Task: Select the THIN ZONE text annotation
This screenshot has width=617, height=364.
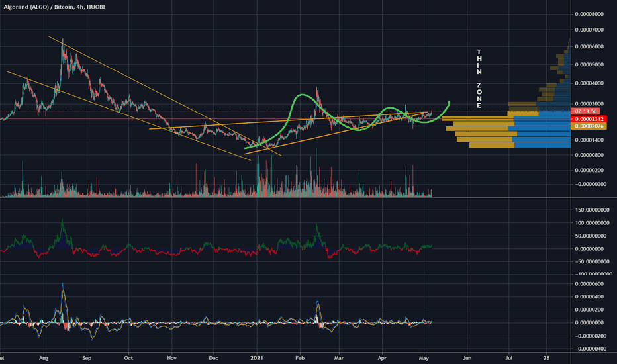Action: pos(479,79)
